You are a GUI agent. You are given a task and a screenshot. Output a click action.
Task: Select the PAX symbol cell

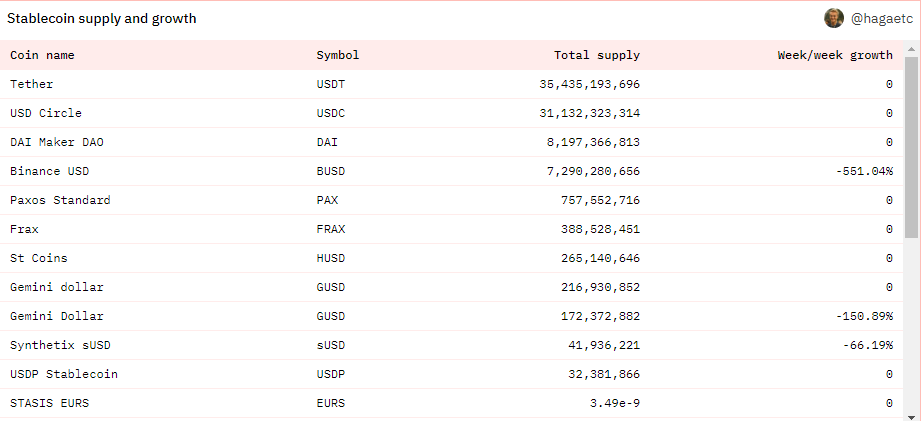point(327,200)
